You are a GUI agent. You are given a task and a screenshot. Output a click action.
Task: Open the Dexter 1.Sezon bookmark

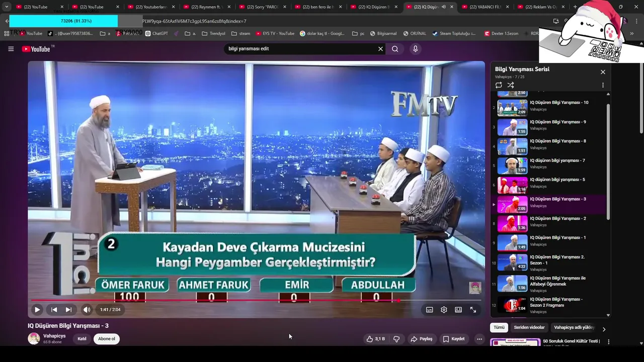[501, 33]
